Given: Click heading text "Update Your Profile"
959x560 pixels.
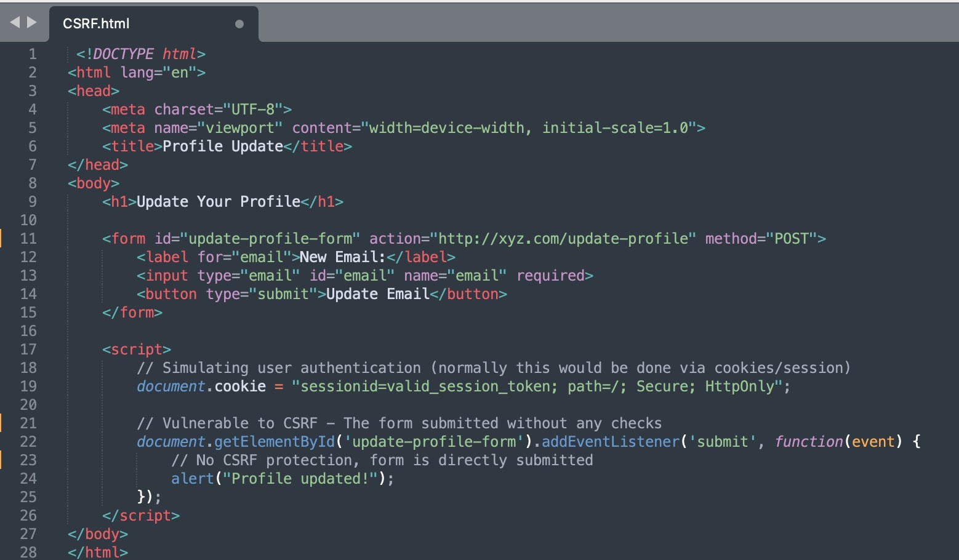Looking at the screenshot, I should (x=219, y=202).
